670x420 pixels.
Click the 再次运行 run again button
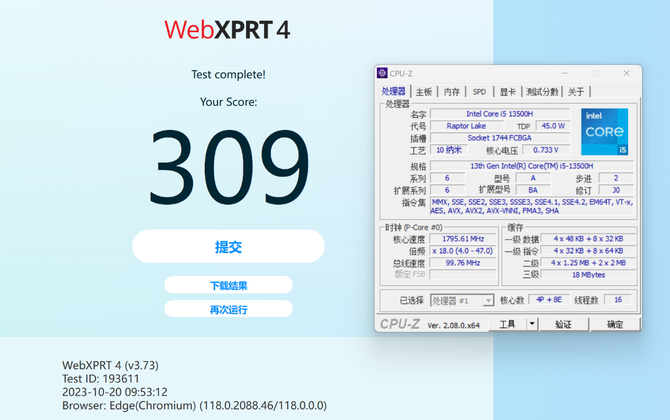point(229,309)
